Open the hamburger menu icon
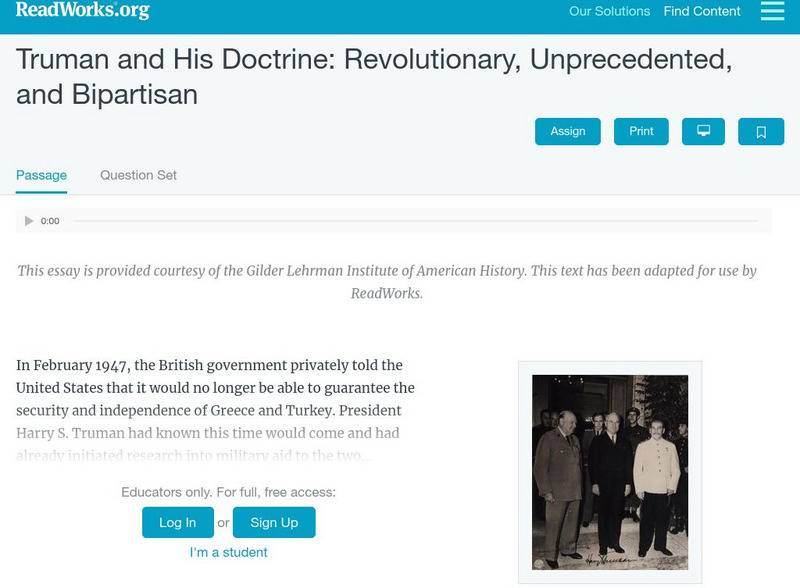Screen dimensions: 800x588 [772, 11]
